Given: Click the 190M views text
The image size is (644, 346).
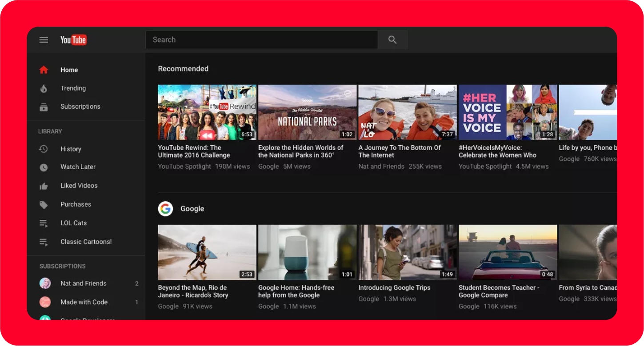Looking at the screenshot, I should [232, 167].
